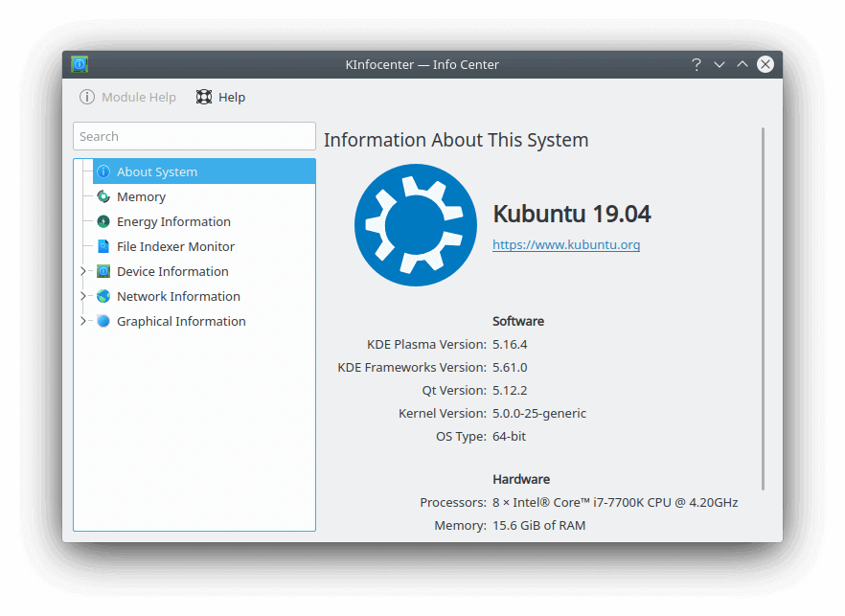Click the Energy Information icon

[x=103, y=221]
